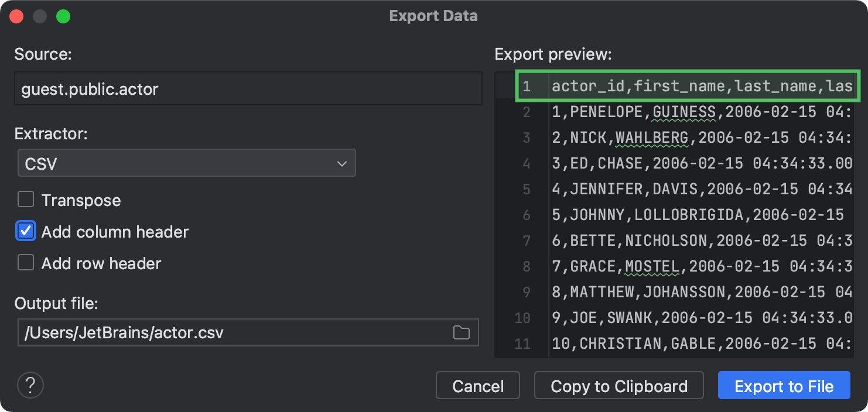The width and height of the screenshot is (868, 412).
Task: Disable Add column header
Action: [26, 231]
